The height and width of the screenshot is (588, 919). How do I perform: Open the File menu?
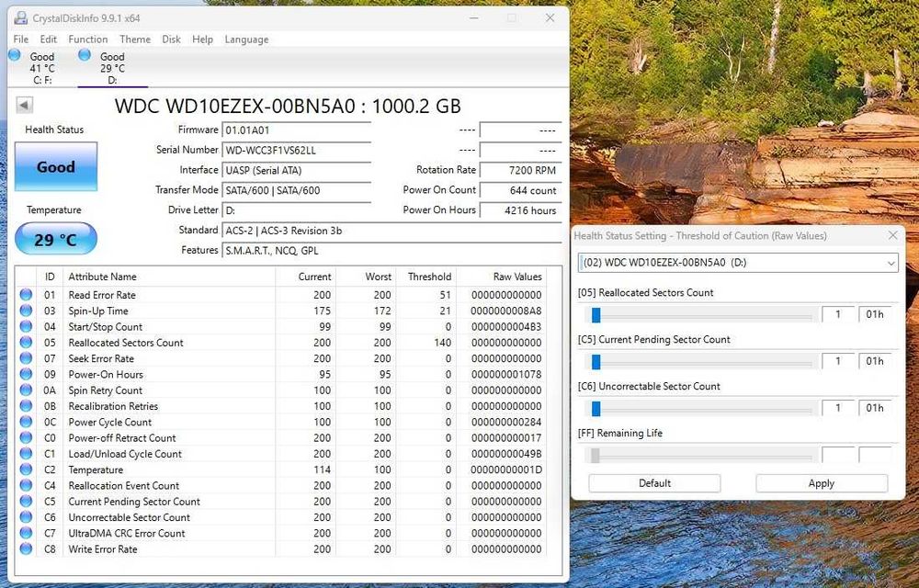[x=20, y=40]
